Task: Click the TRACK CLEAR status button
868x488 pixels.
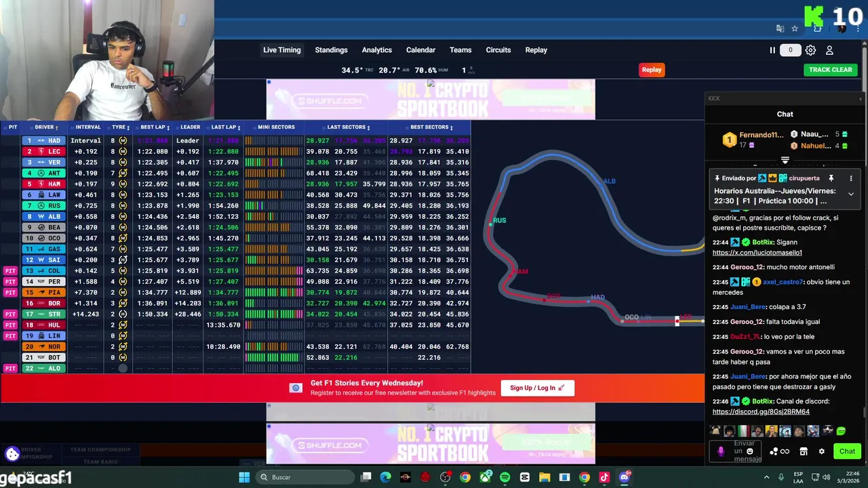Action: (830, 70)
